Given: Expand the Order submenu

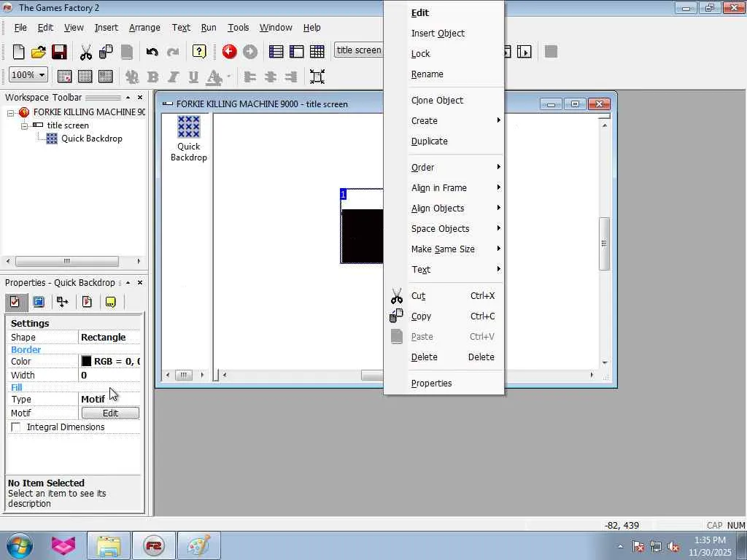Looking at the screenshot, I should point(456,168).
